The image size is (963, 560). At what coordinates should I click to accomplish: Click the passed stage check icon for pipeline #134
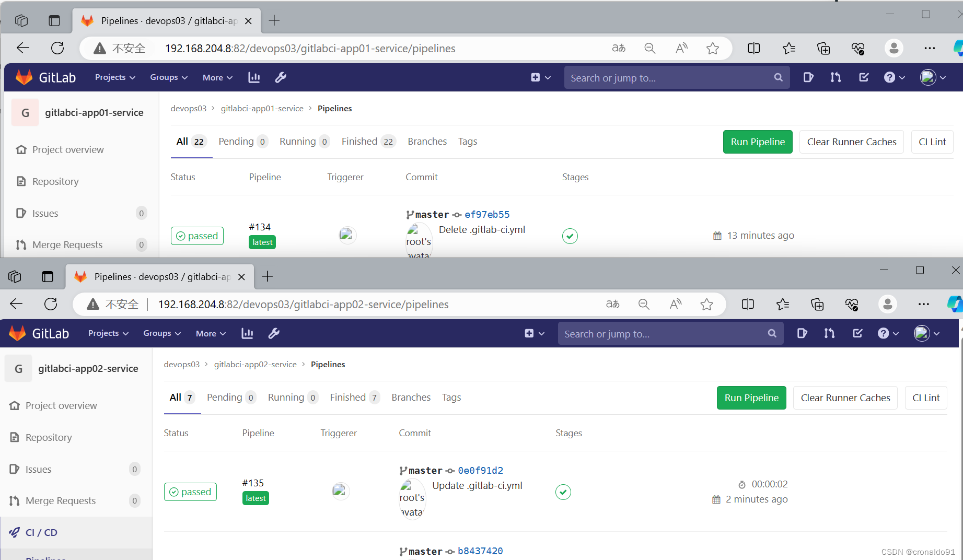(x=570, y=236)
